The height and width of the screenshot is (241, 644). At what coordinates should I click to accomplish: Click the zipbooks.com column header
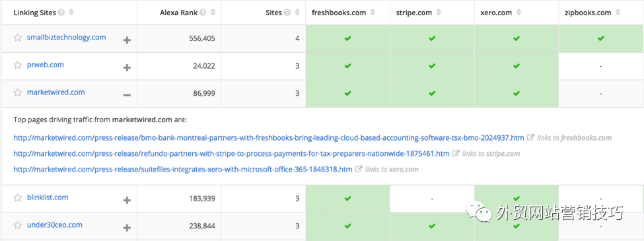point(588,13)
